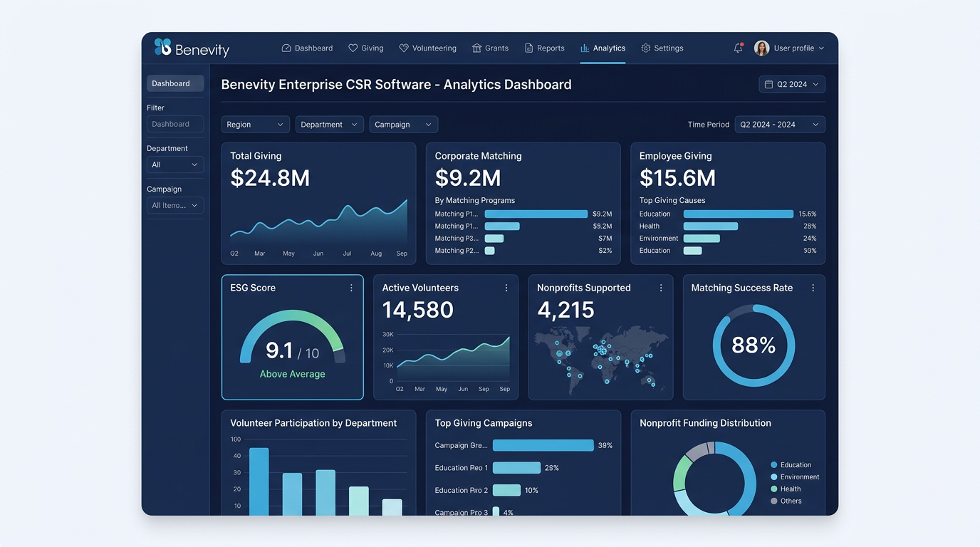The image size is (980, 547).
Task: Click the Department filter input showing All
Action: 174,165
